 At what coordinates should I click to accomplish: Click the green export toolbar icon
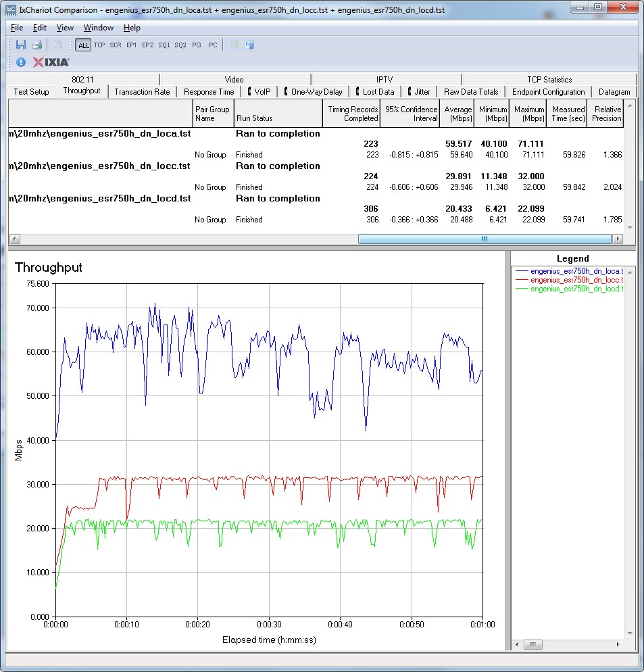(234, 45)
